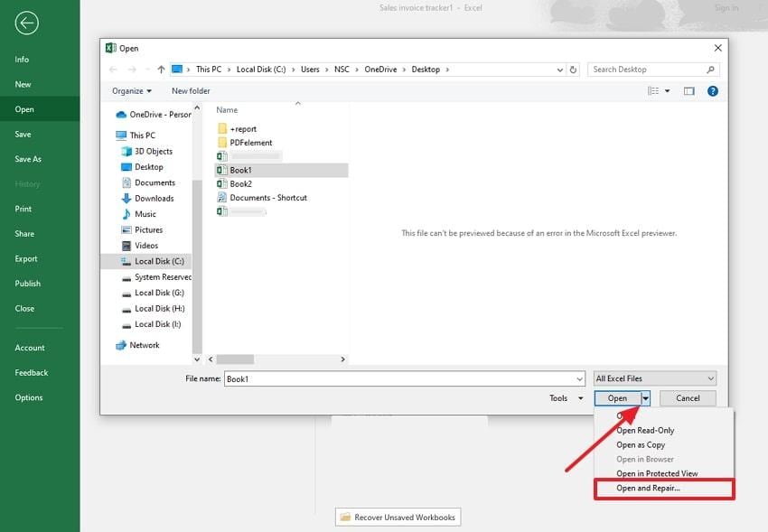Screen dimensions: 768x532
Task: Open the File name history dropdown
Action: [x=579, y=378]
